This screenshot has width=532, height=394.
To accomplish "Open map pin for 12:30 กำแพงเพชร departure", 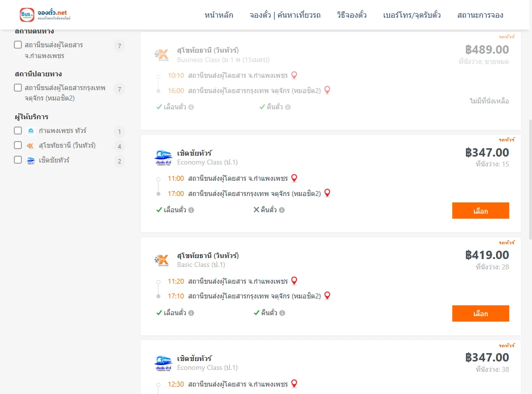I will coord(294,384).
